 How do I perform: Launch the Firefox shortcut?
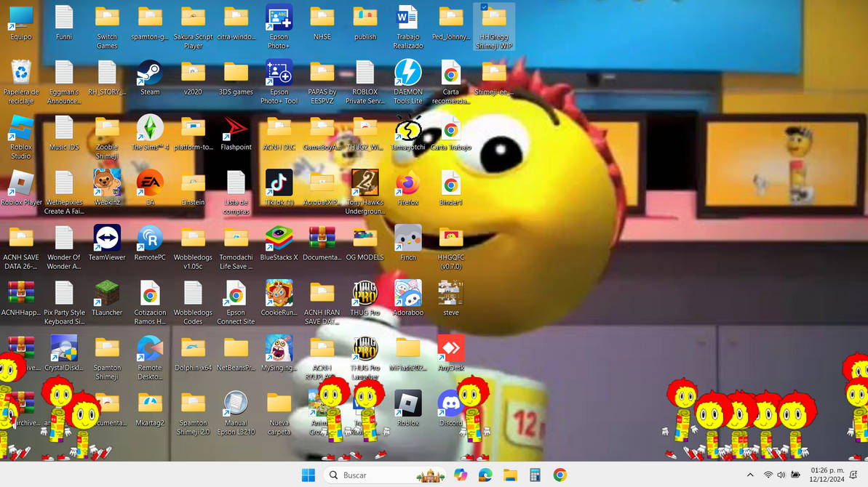[x=408, y=188]
